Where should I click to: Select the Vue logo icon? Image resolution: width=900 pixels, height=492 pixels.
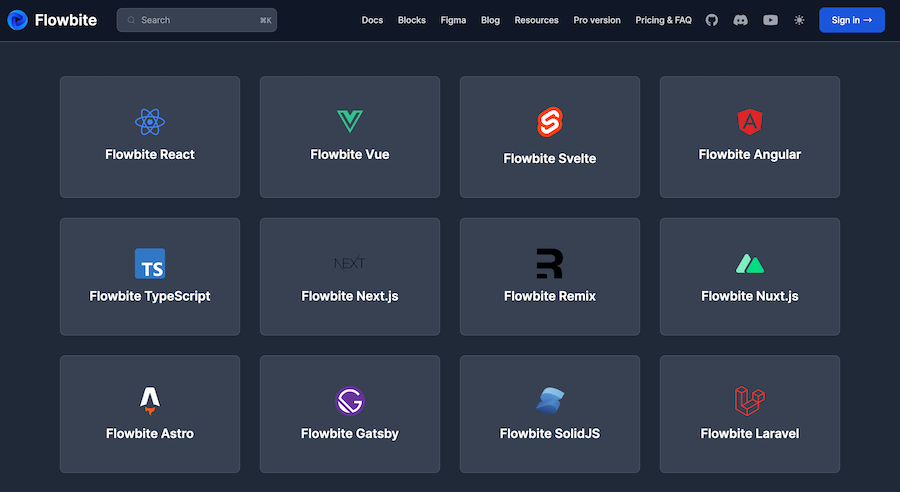pyautogui.click(x=350, y=122)
